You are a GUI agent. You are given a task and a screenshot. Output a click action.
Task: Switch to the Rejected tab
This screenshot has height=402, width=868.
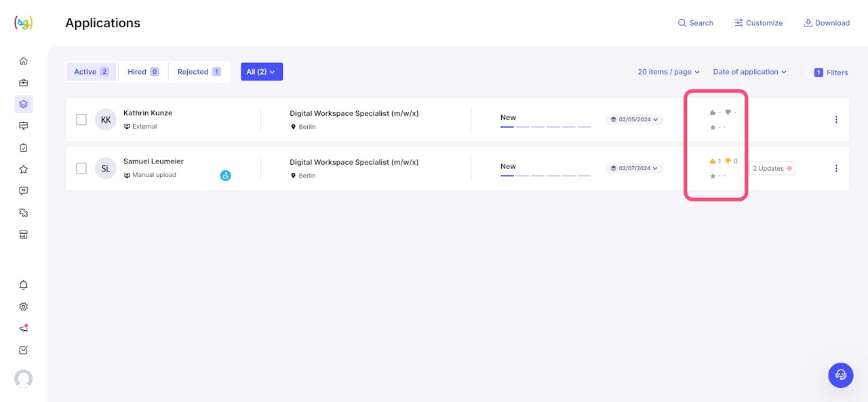(199, 72)
